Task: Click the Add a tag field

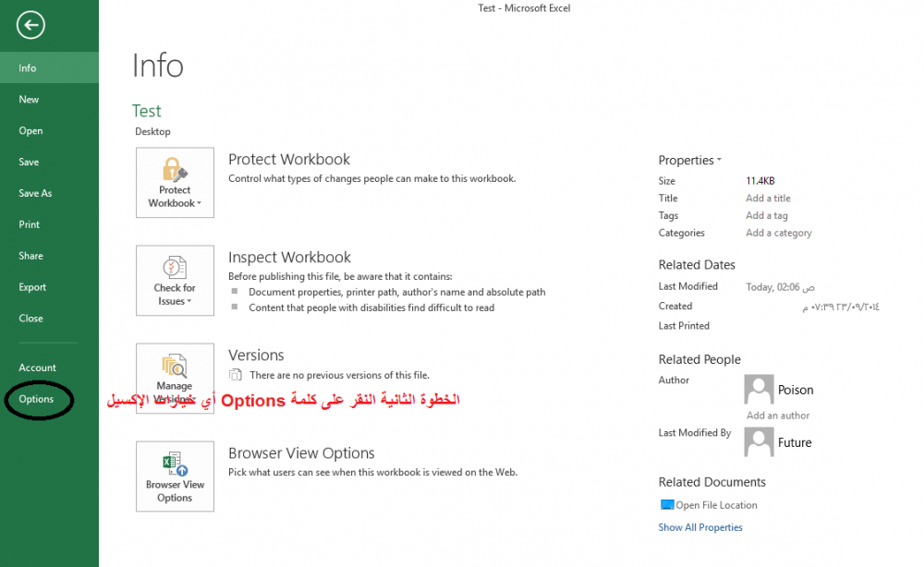Action: tap(767, 215)
